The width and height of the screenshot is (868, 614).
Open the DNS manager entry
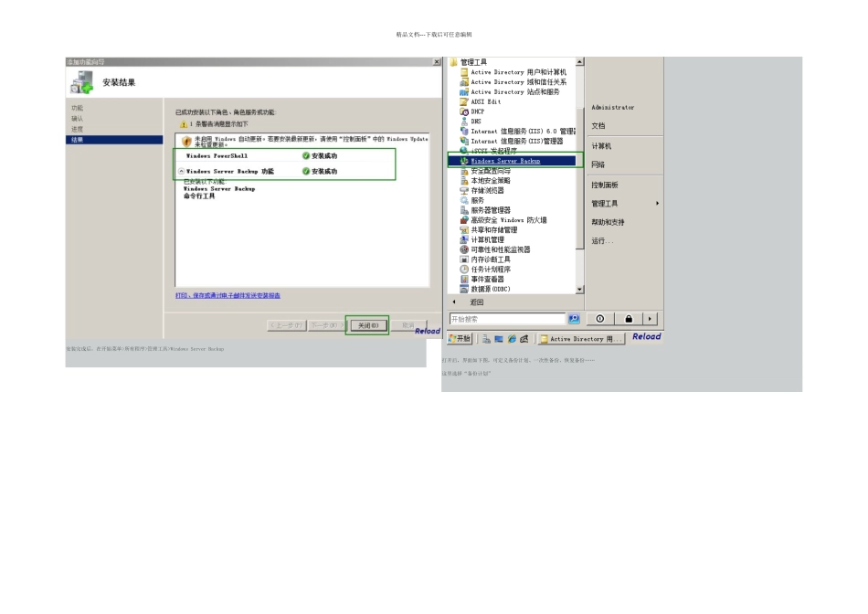[x=471, y=122]
